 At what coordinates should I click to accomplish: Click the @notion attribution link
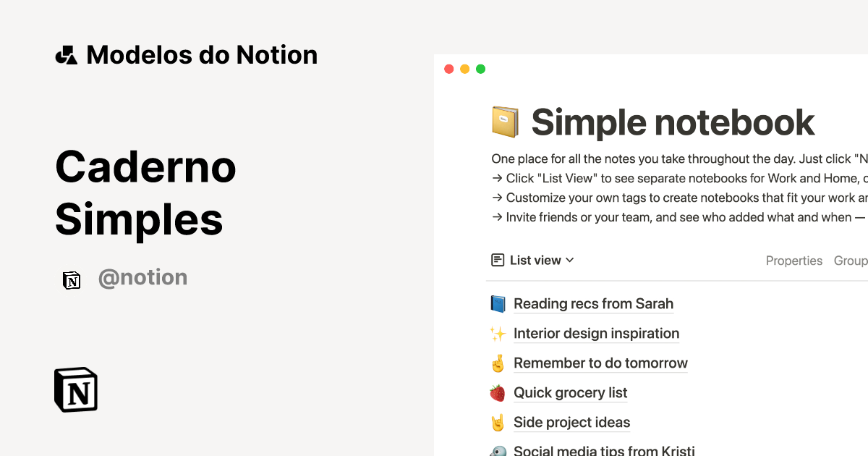(x=142, y=276)
